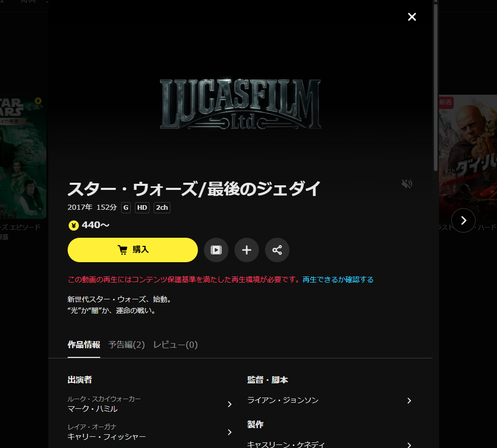The height and width of the screenshot is (448, 497).
Task: Click the yen coin price icon
Action: pos(74,226)
